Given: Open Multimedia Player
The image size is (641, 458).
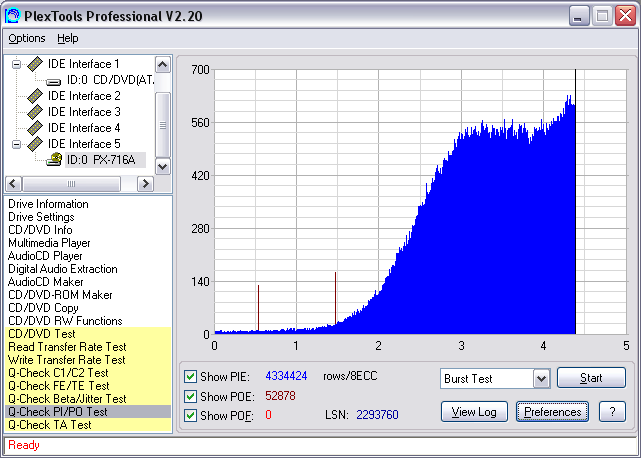Looking at the screenshot, I should click(x=49, y=243).
